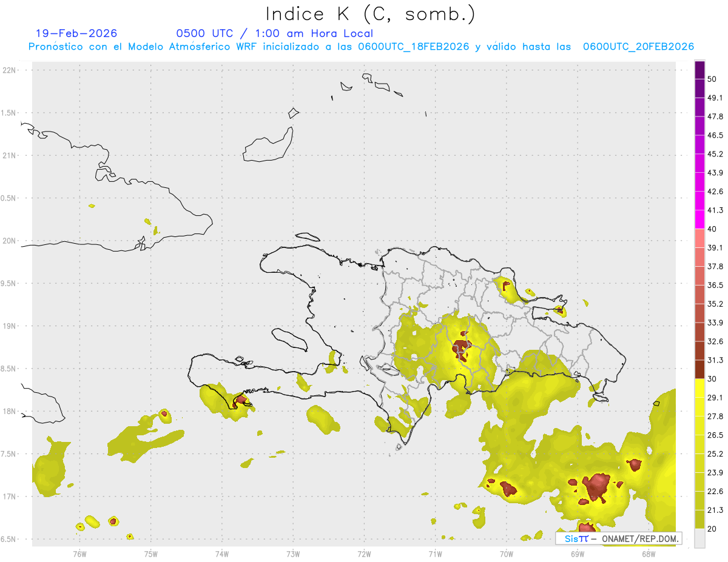Click the '41.3' colorbar label
The image size is (728, 562).
click(x=715, y=210)
